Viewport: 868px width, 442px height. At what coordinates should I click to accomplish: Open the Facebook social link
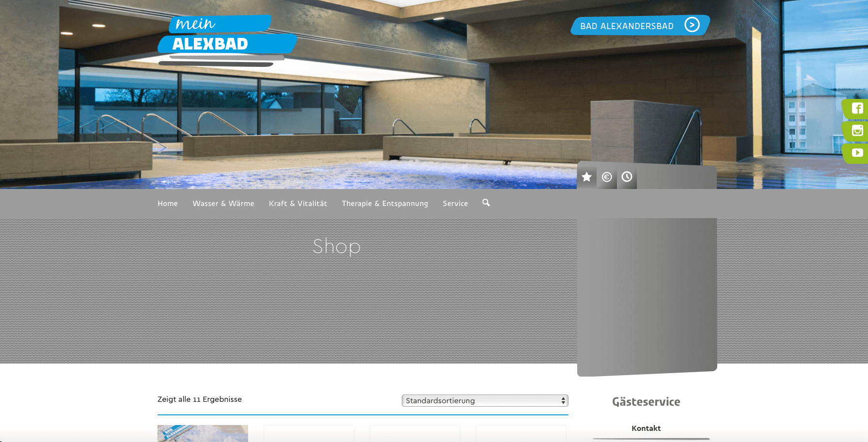click(857, 109)
